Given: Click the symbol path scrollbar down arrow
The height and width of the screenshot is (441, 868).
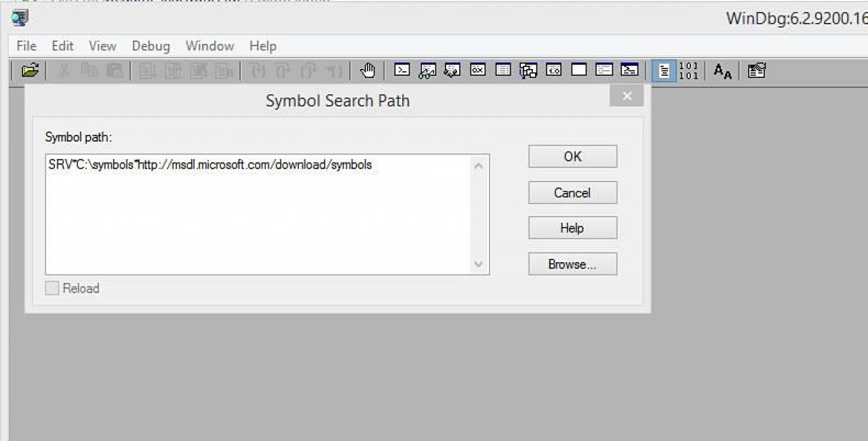Looking at the screenshot, I should tap(479, 264).
